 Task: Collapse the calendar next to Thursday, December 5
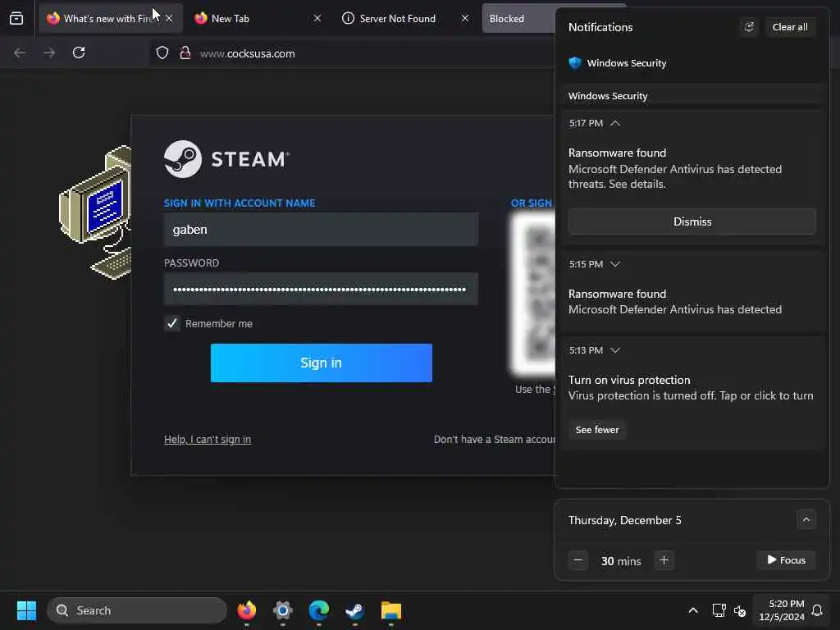[x=806, y=519]
